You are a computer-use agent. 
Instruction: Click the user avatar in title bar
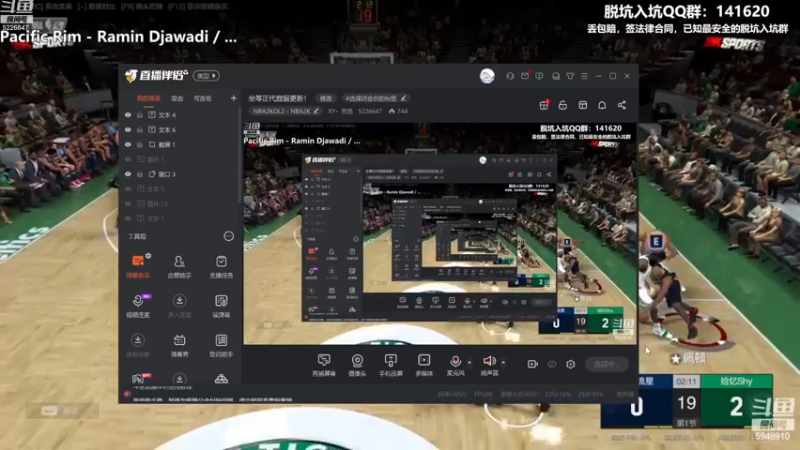(x=487, y=76)
